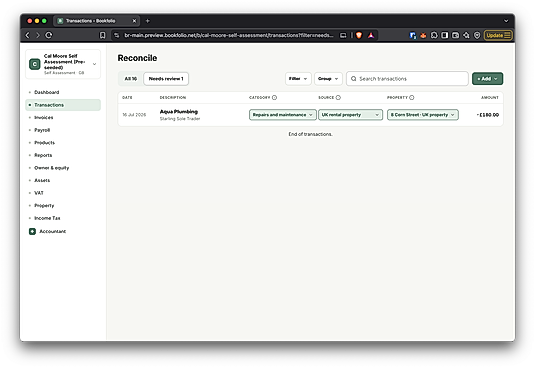Show info for the Property column
The image size is (535, 368).
[x=411, y=98]
